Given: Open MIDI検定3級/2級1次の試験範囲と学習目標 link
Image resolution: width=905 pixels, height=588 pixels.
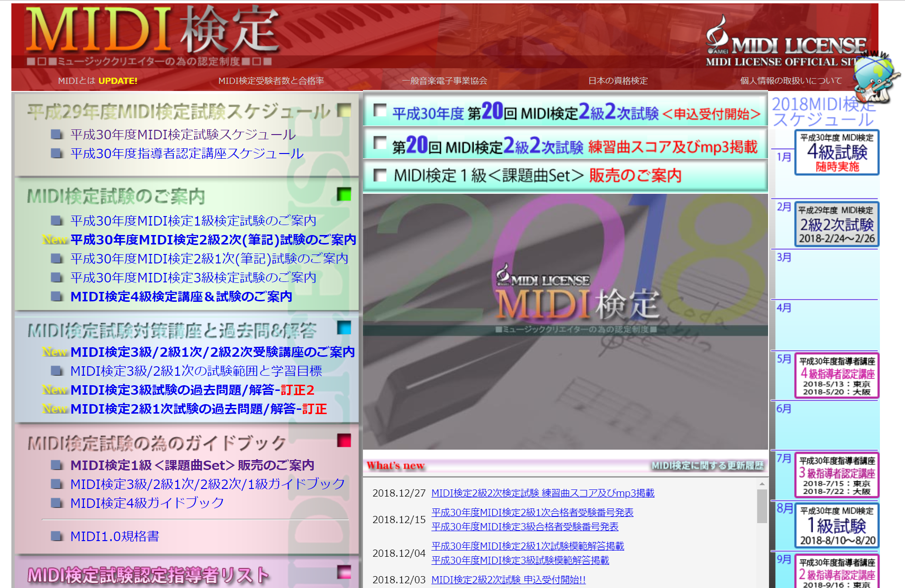Looking at the screenshot, I should tap(196, 371).
